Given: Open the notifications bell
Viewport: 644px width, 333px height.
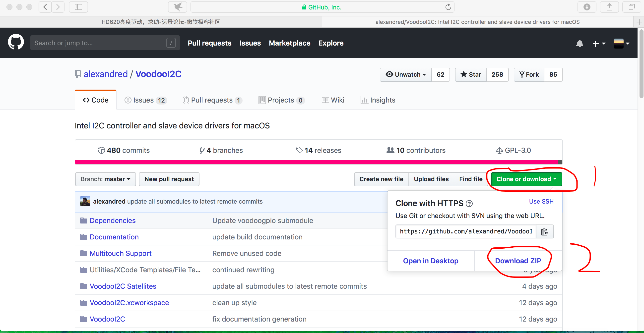Looking at the screenshot, I should pyautogui.click(x=580, y=44).
